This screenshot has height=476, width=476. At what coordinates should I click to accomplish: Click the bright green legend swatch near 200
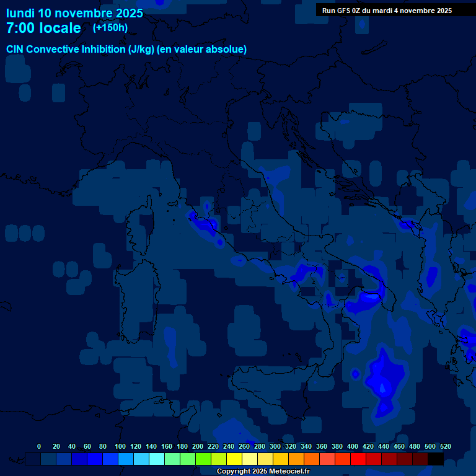203,459
